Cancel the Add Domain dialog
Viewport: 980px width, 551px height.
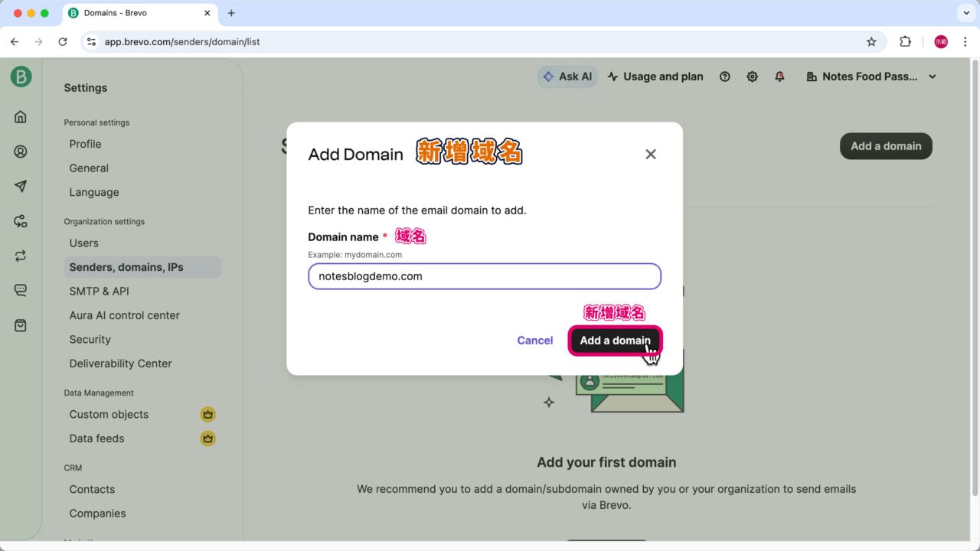534,341
